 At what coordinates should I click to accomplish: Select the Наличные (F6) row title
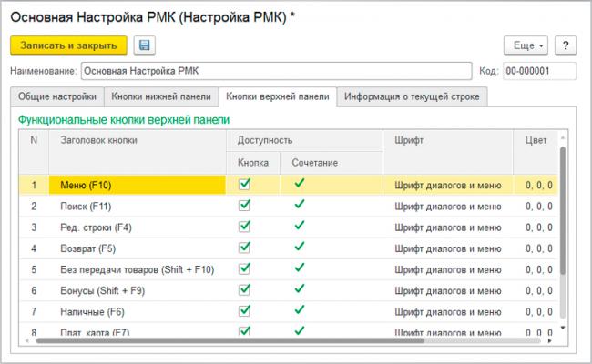coord(92,312)
